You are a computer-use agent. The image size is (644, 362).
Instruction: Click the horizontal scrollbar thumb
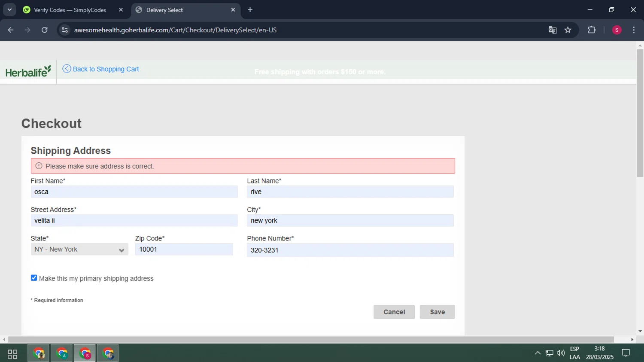pos(311,340)
